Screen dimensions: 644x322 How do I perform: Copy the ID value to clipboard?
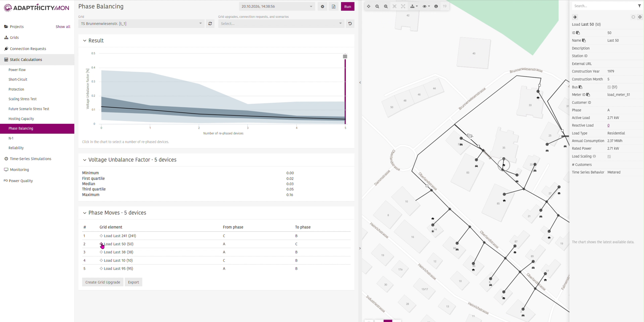578,33
